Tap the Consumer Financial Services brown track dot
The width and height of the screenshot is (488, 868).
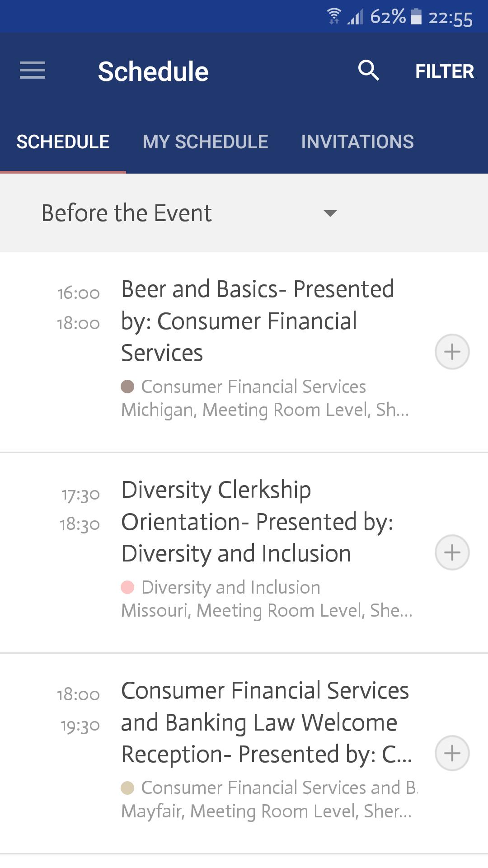coord(128,387)
